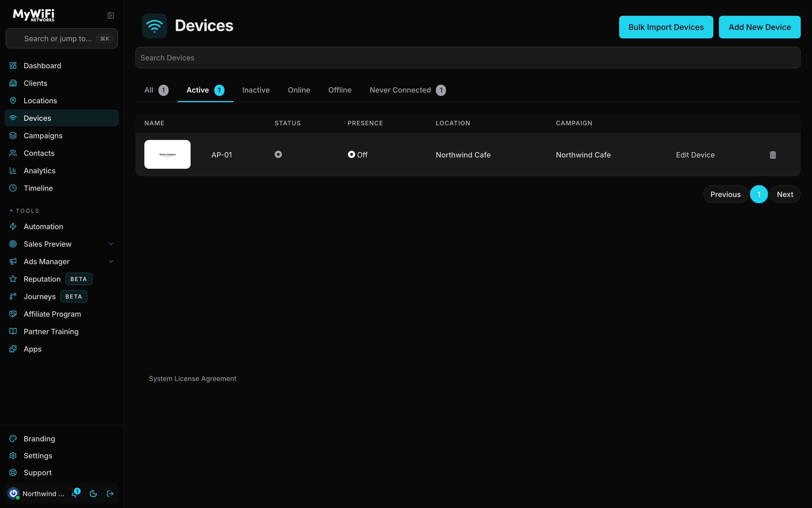Open the AP-01 Guest Hotspot thumbnail
Image resolution: width=812 pixels, height=508 pixels.
click(x=167, y=154)
